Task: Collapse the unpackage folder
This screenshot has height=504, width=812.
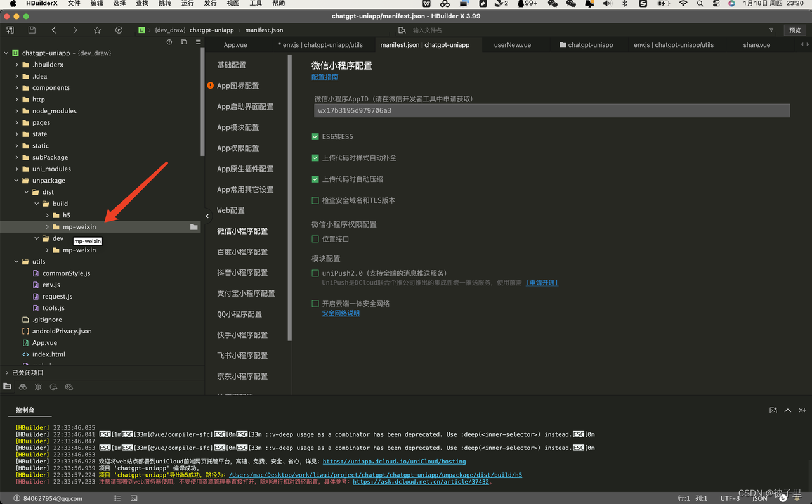Action: pyautogui.click(x=17, y=181)
